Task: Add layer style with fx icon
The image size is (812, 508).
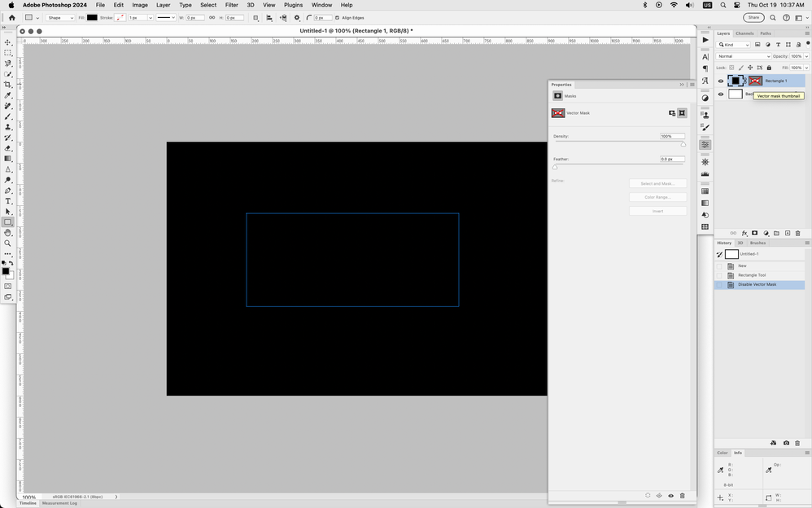Action: tap(744, 234)
